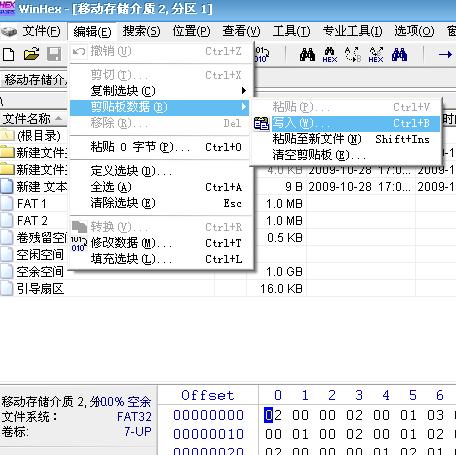This screenshot has width=456, height=455.
Task: Select 清除选块(E) menu entry
Action: 159,203
